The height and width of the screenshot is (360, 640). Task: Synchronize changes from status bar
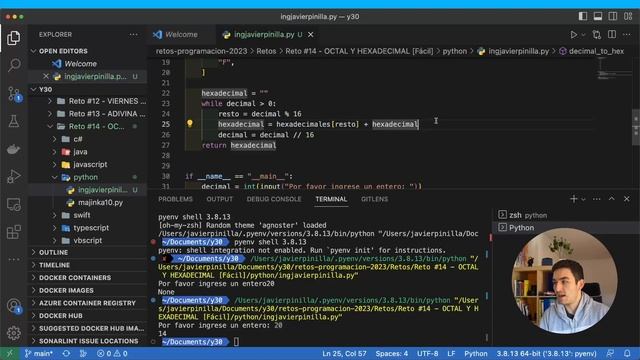(66, 354)
